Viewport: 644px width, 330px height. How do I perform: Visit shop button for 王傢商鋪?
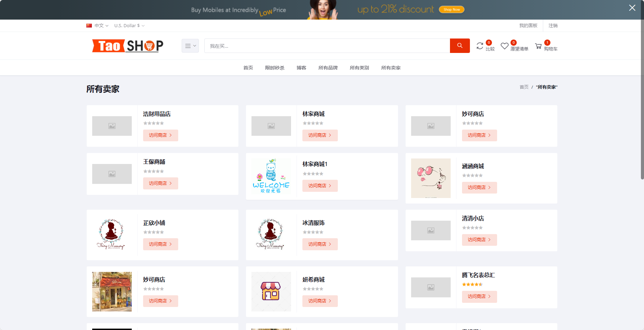pos(160,184)
